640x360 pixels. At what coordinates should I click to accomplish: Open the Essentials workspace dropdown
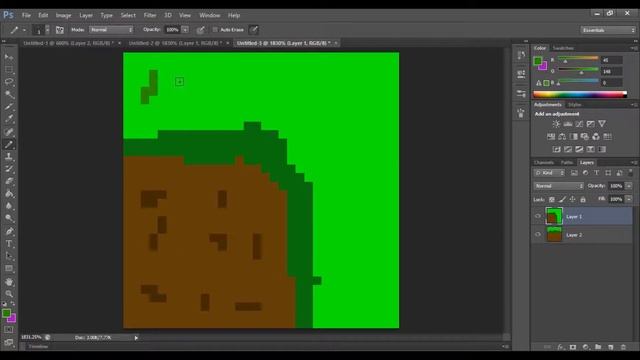tap(608, 30)
